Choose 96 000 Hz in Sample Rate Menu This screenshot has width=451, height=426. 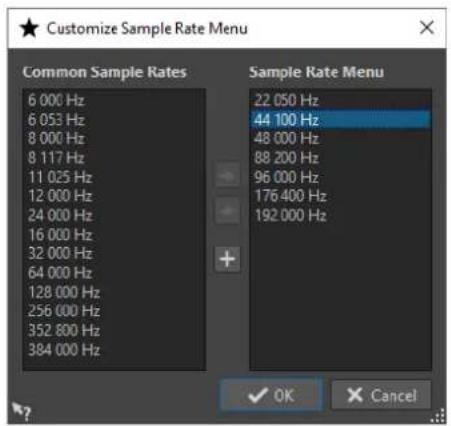point(340,177)
